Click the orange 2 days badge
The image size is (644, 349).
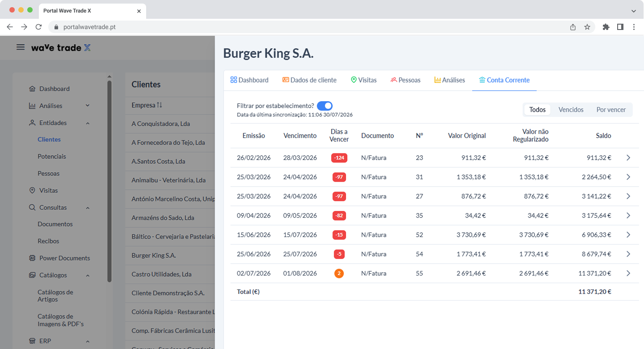pyautogui.click(x=339, y=273)
